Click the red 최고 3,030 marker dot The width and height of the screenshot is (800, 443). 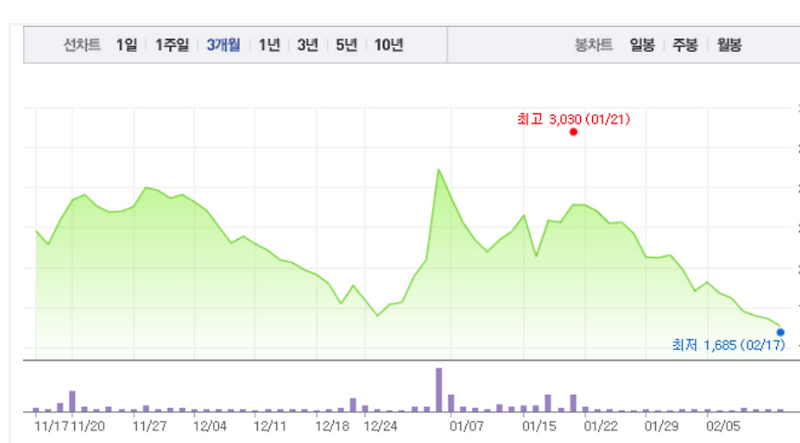(x=573, y=132)
